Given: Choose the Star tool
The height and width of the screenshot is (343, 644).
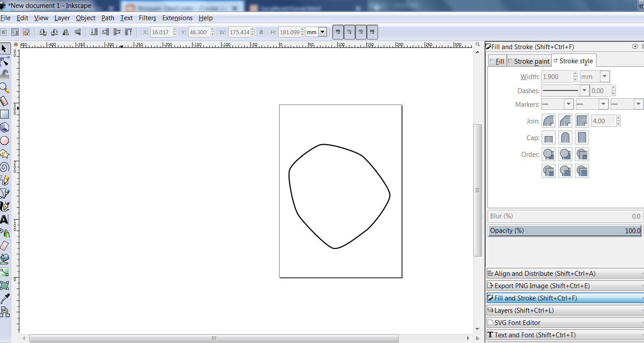Looking at the screenshot, I should click(x=6, y=154).
